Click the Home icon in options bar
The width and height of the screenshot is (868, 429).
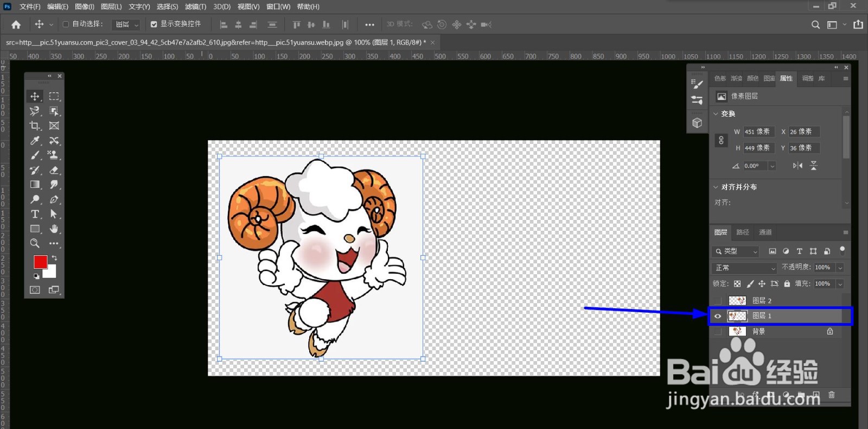(x=16, y=24)
